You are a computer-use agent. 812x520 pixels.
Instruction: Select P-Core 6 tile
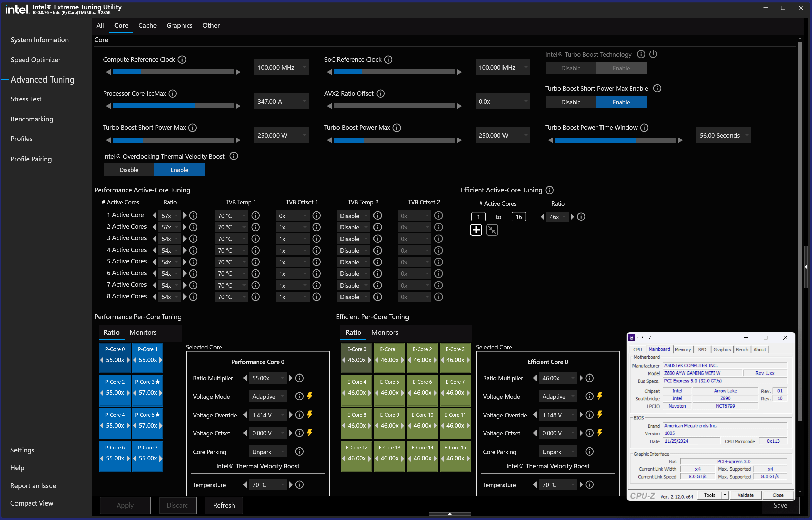[115, 457]
